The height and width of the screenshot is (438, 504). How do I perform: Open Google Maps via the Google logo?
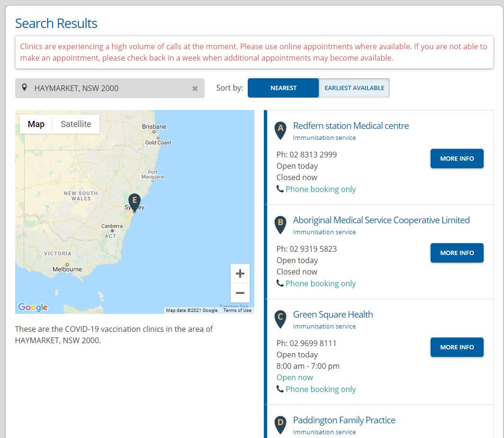32,307
